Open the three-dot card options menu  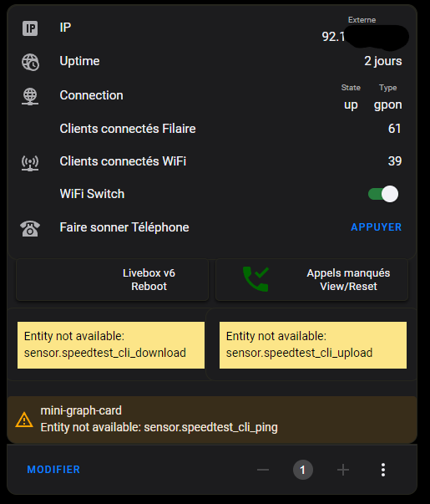(x=382, y=470)
